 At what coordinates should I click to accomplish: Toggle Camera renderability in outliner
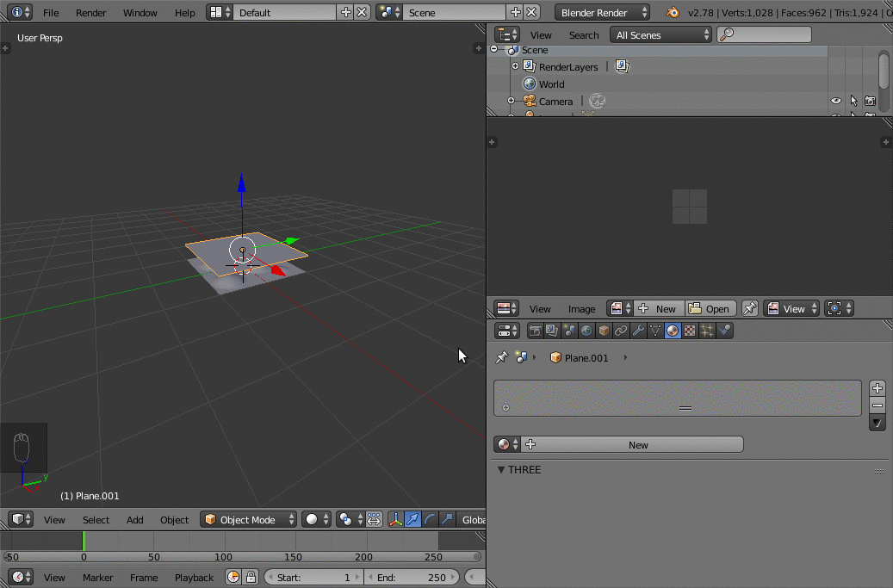pos(871,101)
